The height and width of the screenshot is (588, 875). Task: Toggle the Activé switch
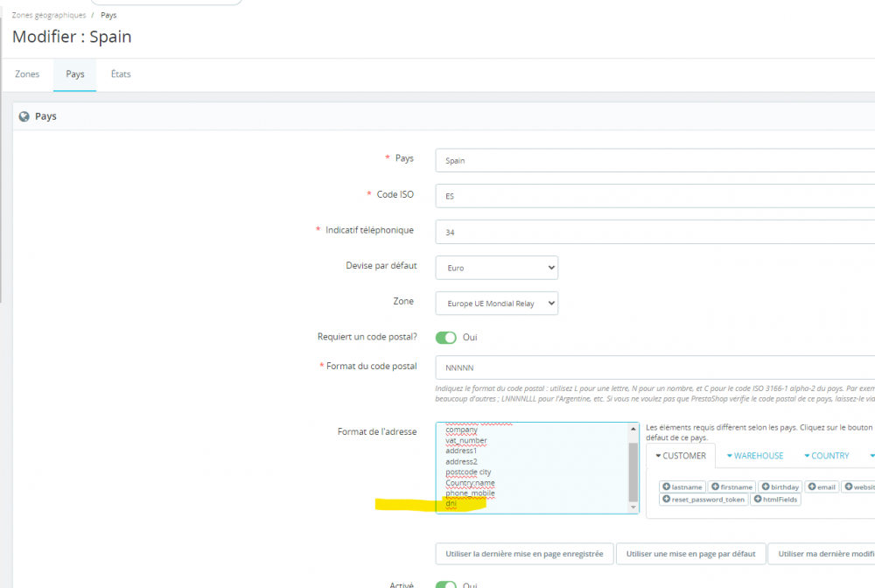pyautogui.click(x=446, y=584)
